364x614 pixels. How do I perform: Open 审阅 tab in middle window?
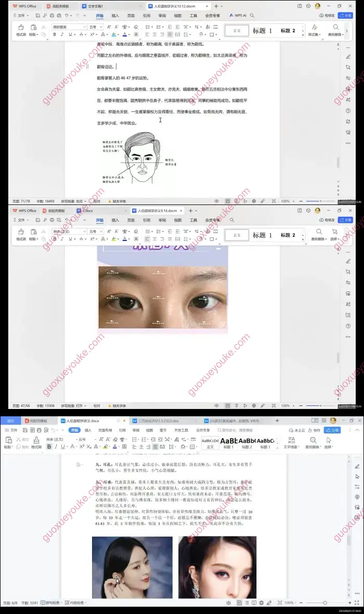[162, 220]
